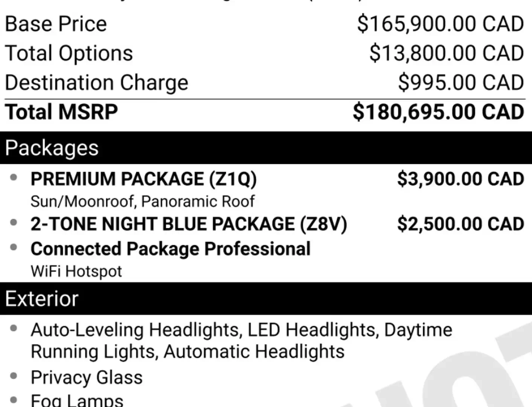Click the Total Options label
This screenshot has height=407, width=532.
click(x=69, y=53)
